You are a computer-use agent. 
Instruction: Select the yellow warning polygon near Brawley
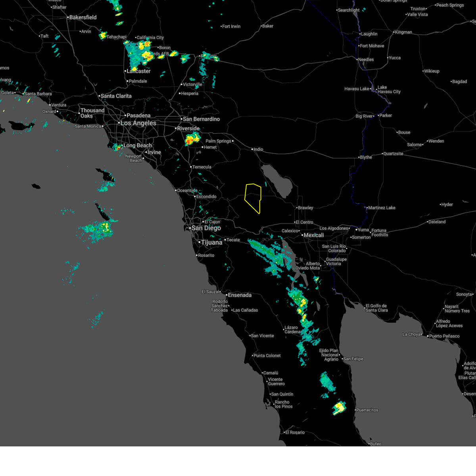pyautogui.click(x=253, y=198)
